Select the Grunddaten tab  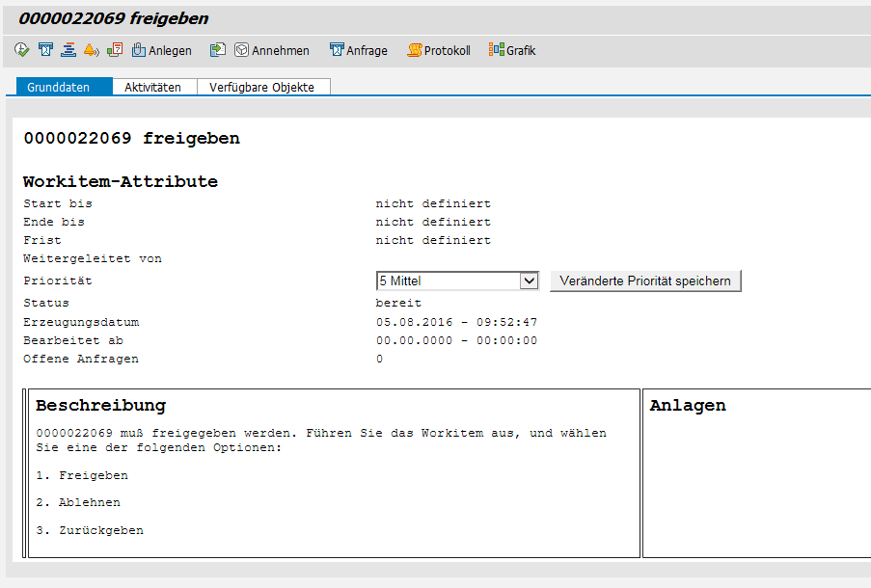[59, 87]
